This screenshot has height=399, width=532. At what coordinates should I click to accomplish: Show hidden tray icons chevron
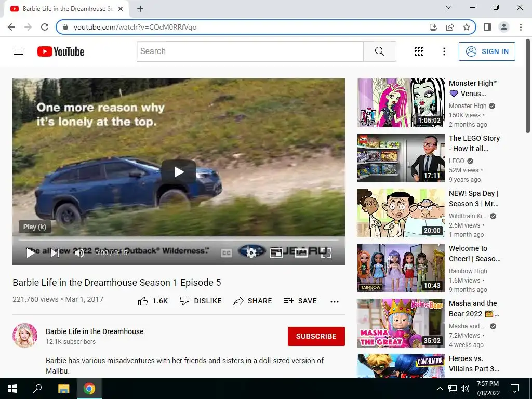[x=440, y=389]
